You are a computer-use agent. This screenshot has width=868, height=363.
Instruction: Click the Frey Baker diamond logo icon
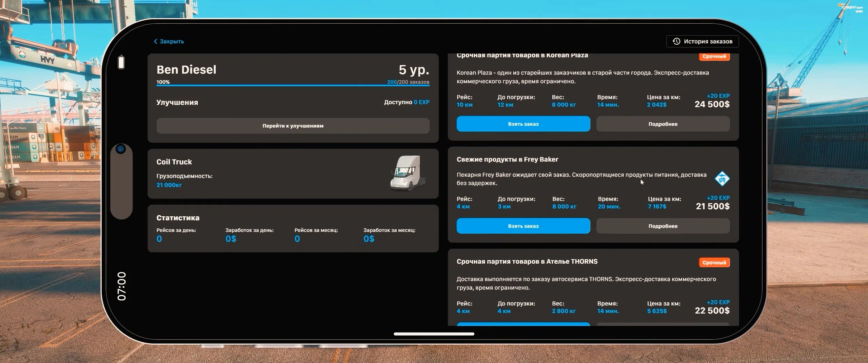coord(722,179)
